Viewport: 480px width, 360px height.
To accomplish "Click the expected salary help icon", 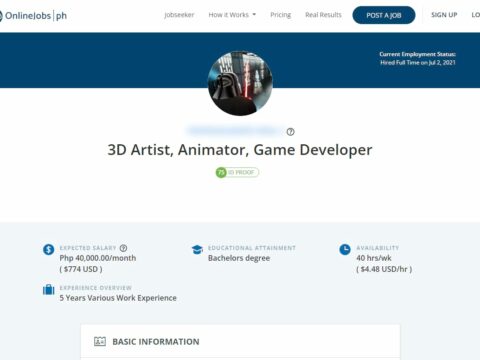I will point(123,248).
